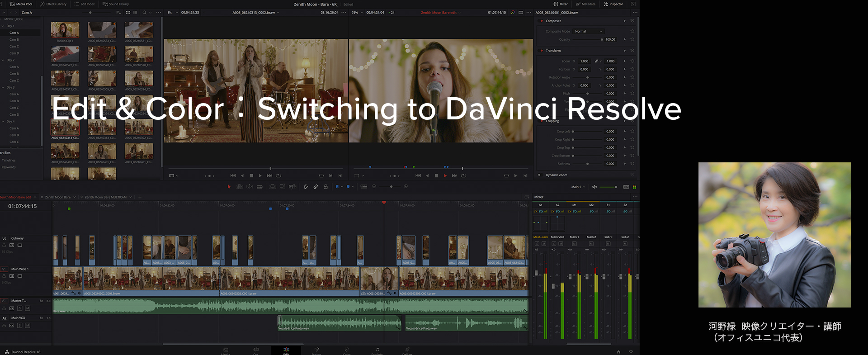Switch media pool to thumbnail view

pyautogui.click(x=128, y=13)
